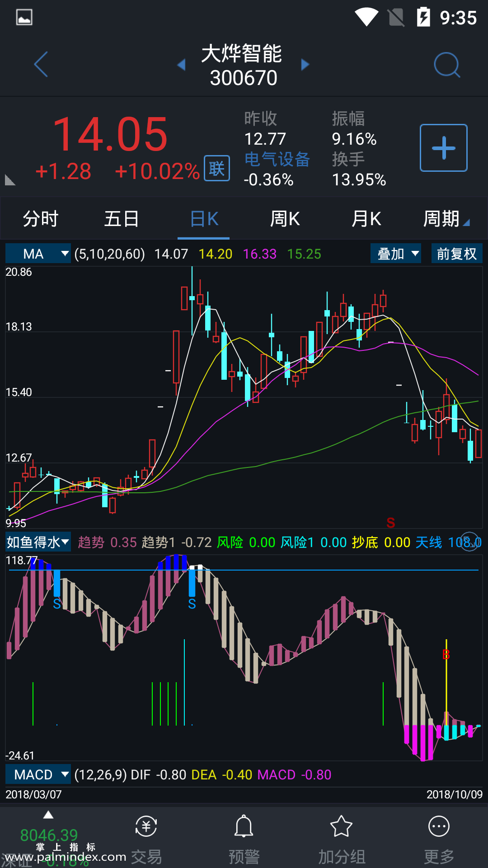Tap the current price 14.05
The height and width of the screenshot is (868, 488).
[x=110, y=134]
